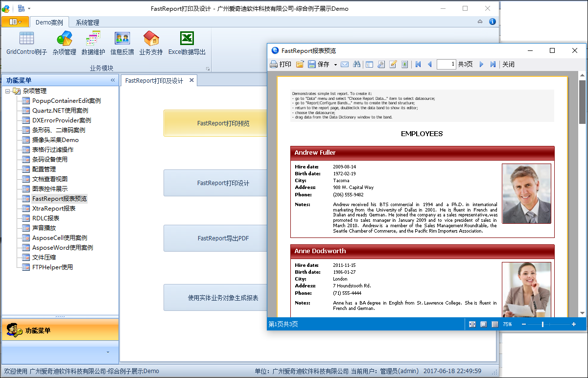Click the FastReport打印设计 button
Screen dimensions: 588x378
(215, 183)
